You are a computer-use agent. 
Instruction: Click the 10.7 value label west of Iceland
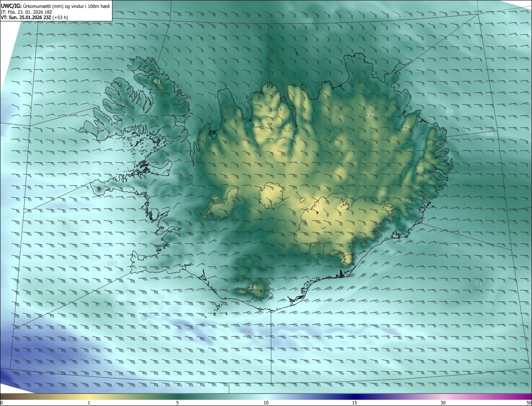61,206
